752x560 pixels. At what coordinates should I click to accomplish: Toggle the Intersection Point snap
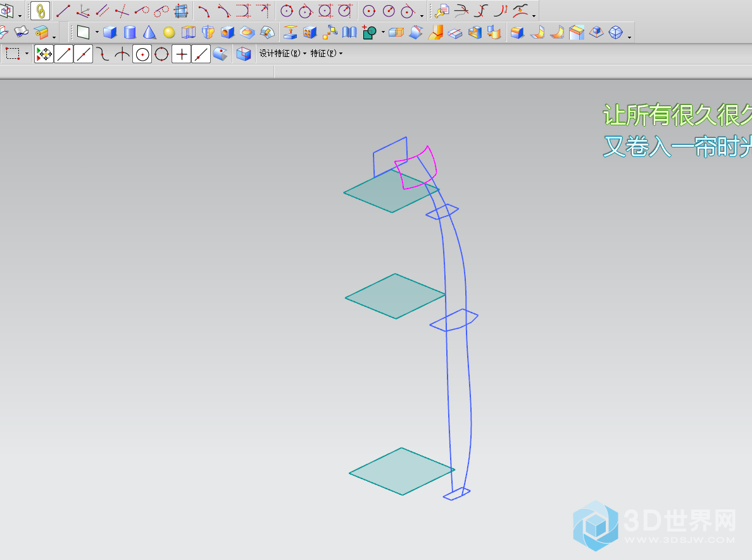click(x=122, y=54)
